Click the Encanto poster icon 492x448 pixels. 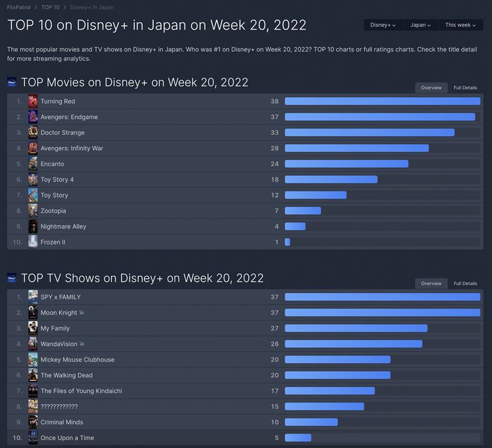coord(33,164)
